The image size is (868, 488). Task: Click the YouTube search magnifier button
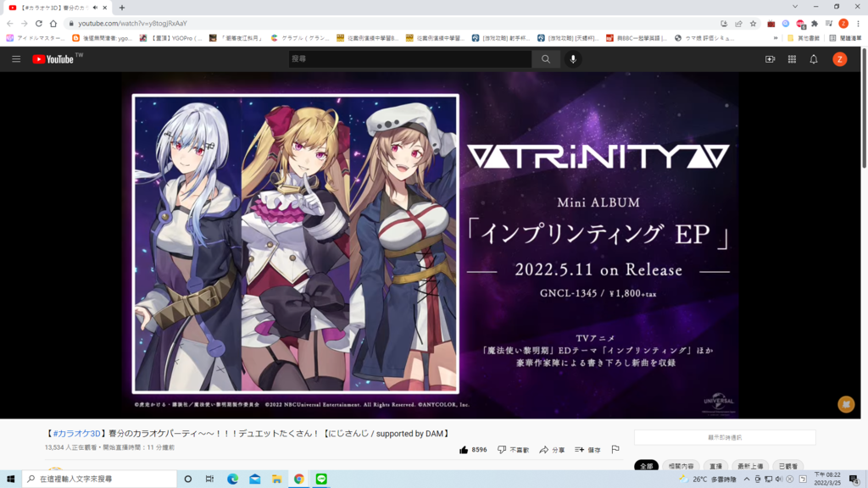[546, 59]
